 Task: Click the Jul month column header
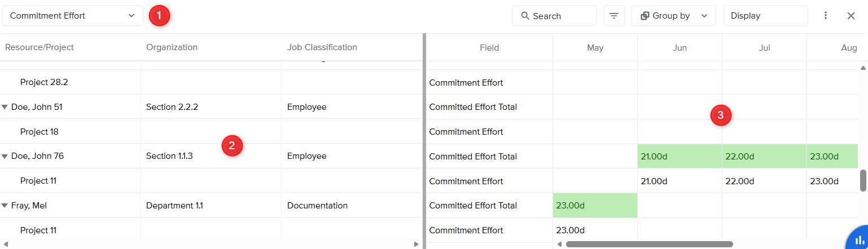pos(764,48)
